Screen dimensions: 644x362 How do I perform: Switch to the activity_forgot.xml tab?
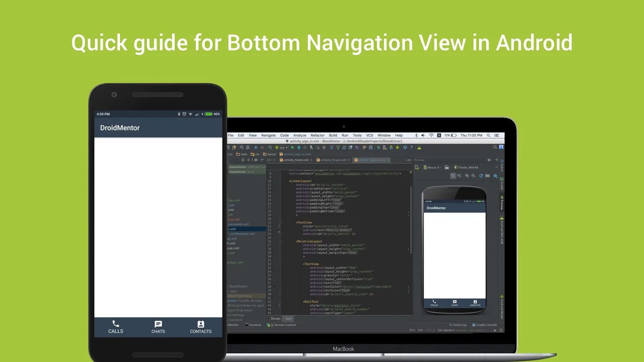click(333, 160)
